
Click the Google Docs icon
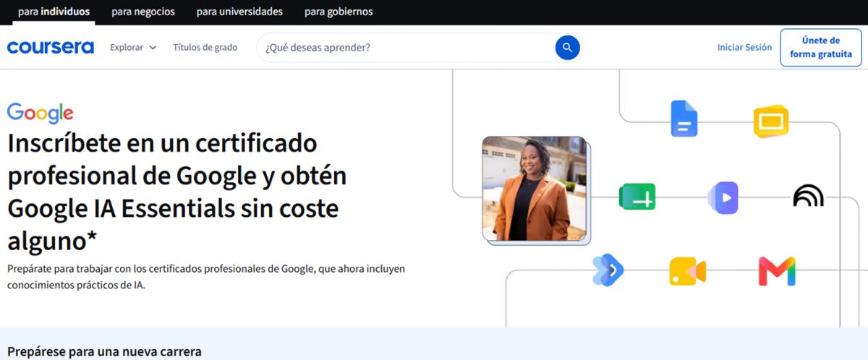point(684,119)
